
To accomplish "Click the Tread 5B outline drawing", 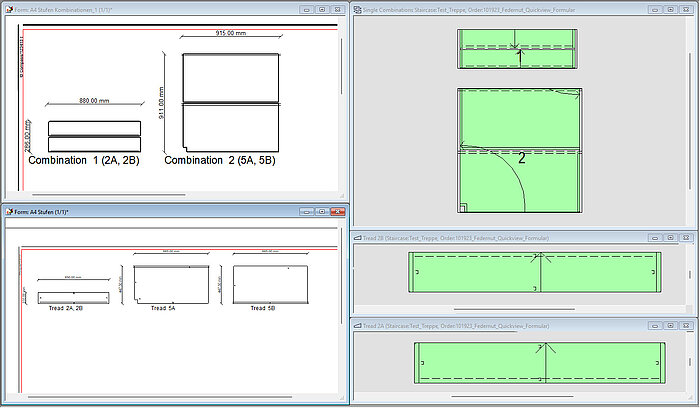I will click(271, 285).
